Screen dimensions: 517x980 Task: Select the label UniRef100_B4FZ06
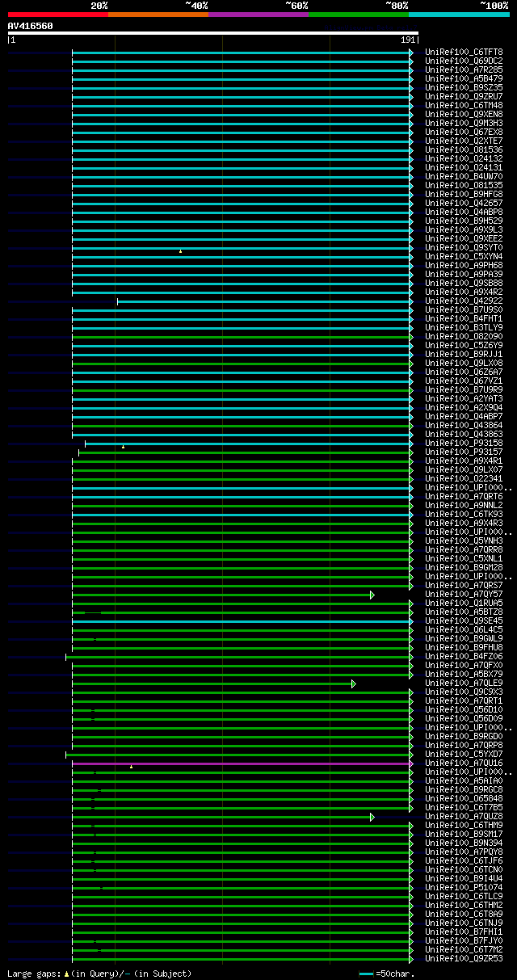(x=464, y=656)
